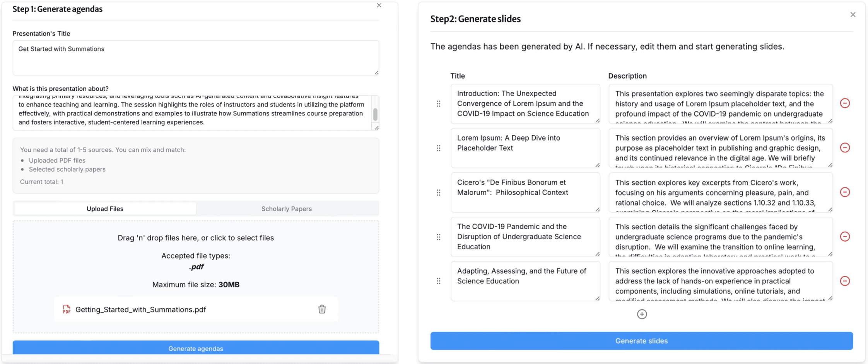Viewport: 868px width, 364px height.
Task: Remove the COVID-19 Pandemic agenda row
Action: [845, 237]
